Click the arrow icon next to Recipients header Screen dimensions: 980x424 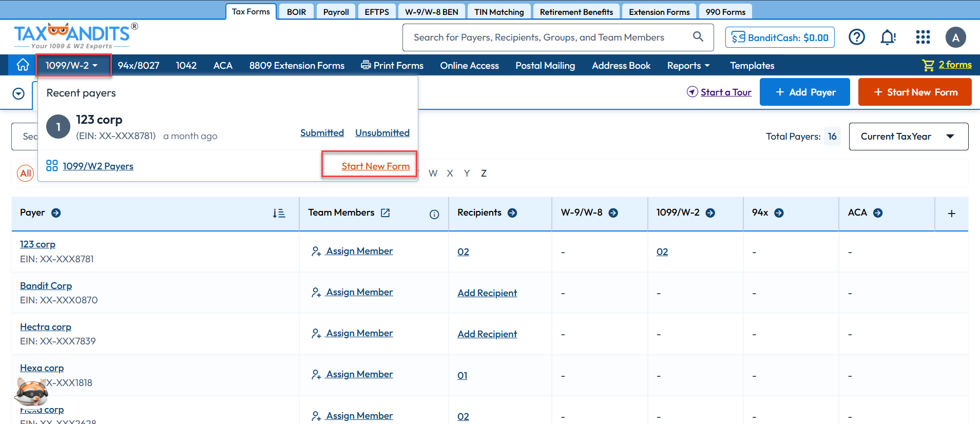512,213
